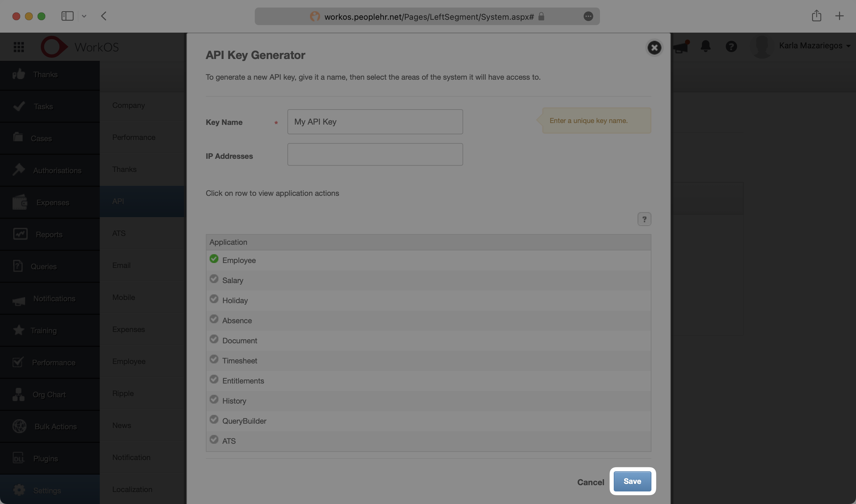The width and height of the screenshot is (856, 504).
Task: Uncheck the Timesheet application
Action: [x=214, y=359]
